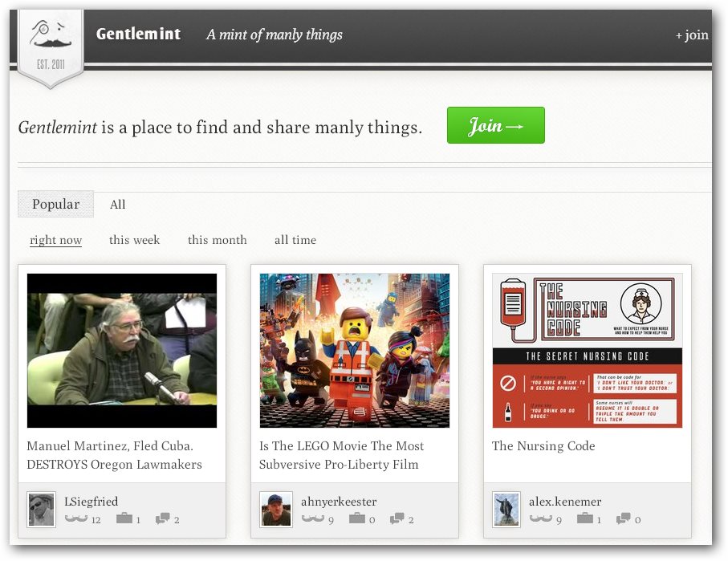Filter popular posts by this week
Screen dimensions: 728x561
[x=134, y=240]
